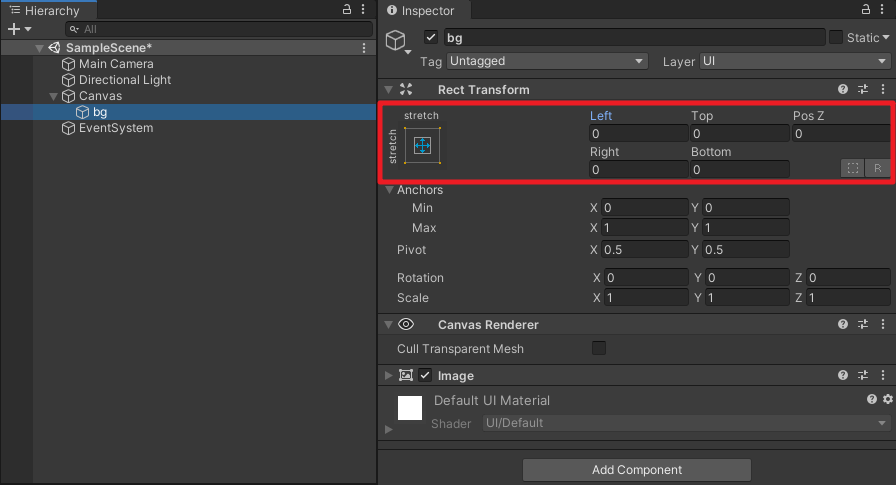The width and height of the screenshot is (896, 485).
Task: Click the white material preview swatch
Action: pyautogui.click(x=410, y=408)
